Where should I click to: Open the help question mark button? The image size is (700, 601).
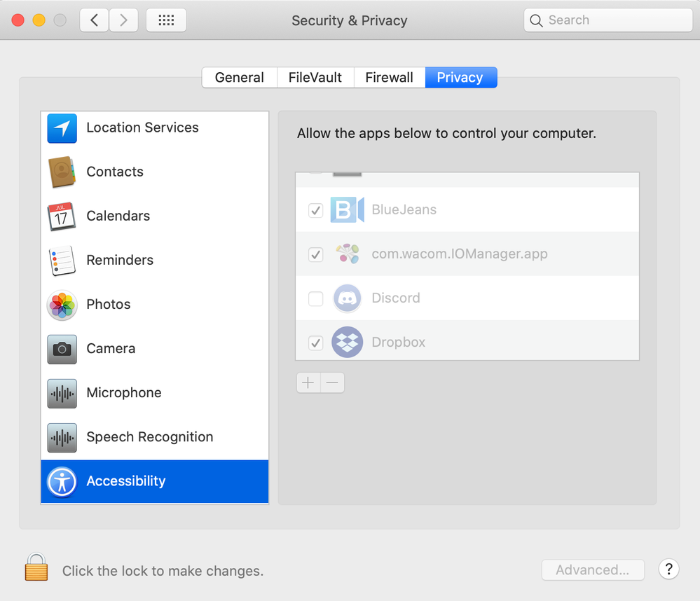[x=668, y=569]
